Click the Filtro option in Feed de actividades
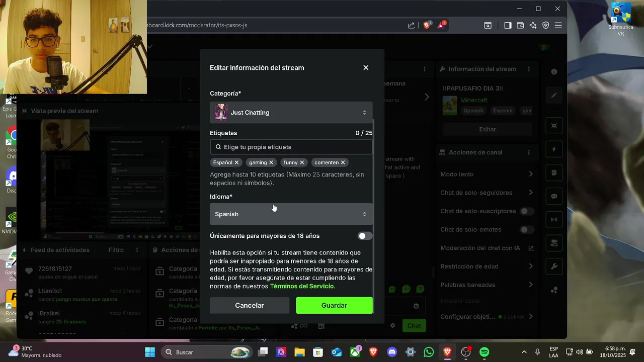Screen dimensions: 644x362 [x=116, y=250]
